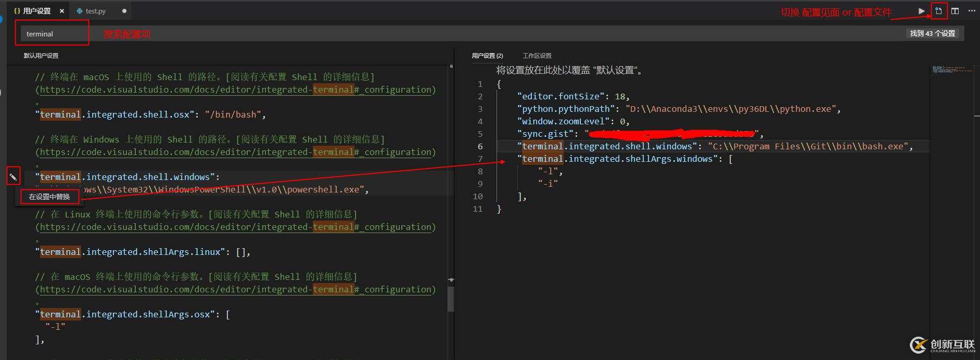Choose 在设置中替换 from the popup menu

pos(49,197)
